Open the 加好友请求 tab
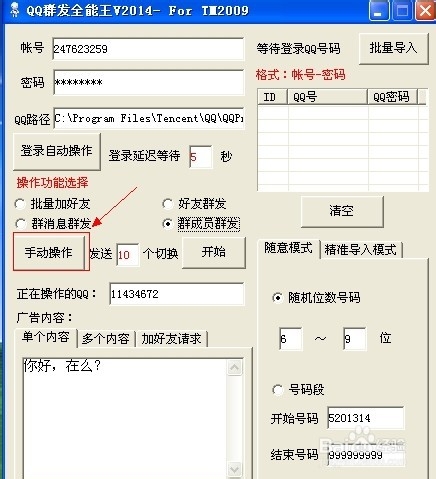Image resolution: width=436 pixels, height=479 pixels. [171, 339]
